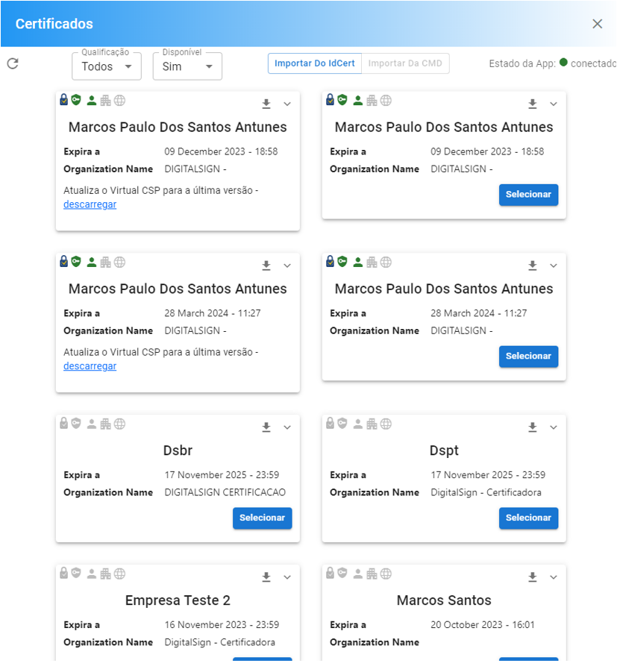The width and height of the screenshot is (620, 672).
Task: Choose the Importar Do IdCert option
Action: click(x=314, y=63)
